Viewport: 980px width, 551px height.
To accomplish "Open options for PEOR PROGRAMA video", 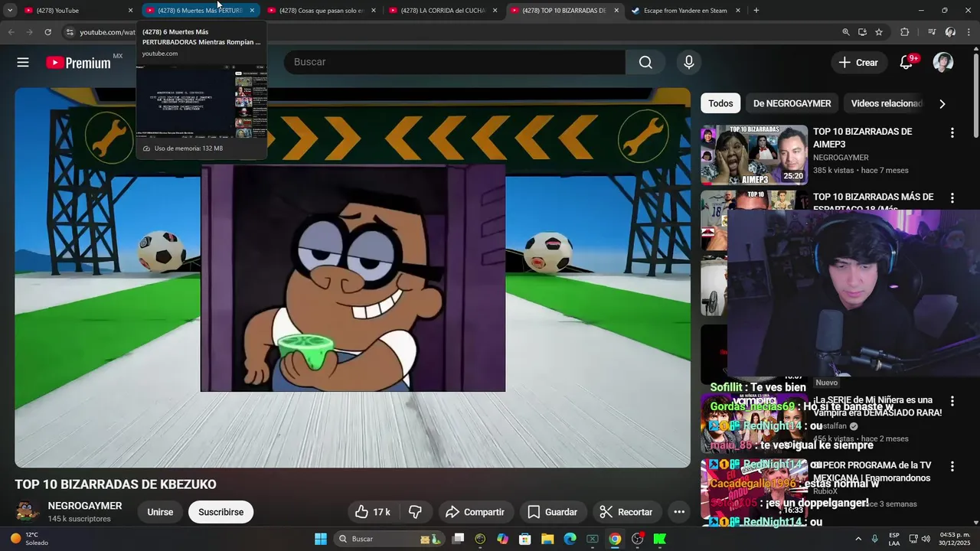I will (x=952, y=466).
